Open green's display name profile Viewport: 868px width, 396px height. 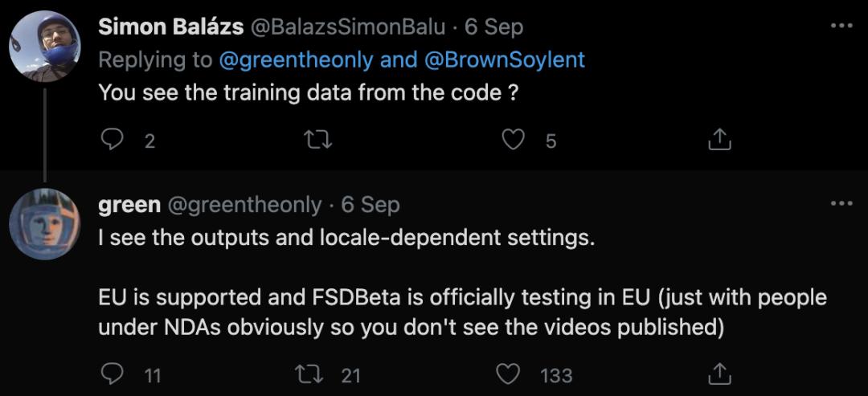(x=129, y=205)
